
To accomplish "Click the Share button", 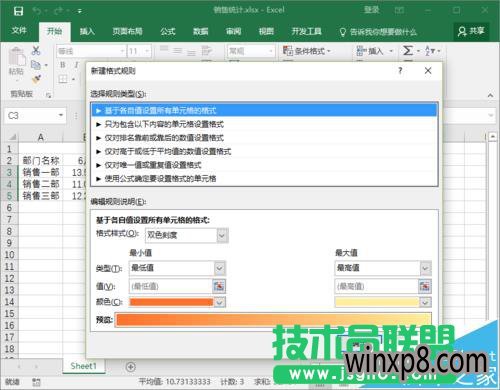I will 471,32.
